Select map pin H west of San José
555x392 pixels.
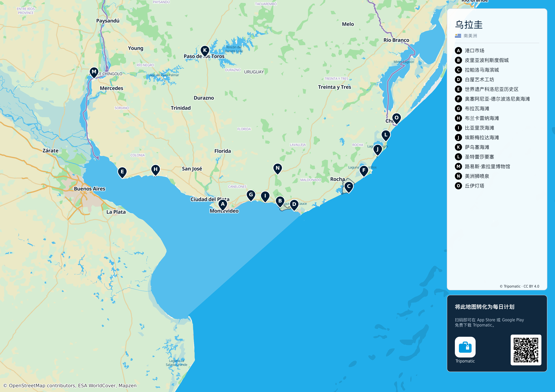tap(155, 170)
